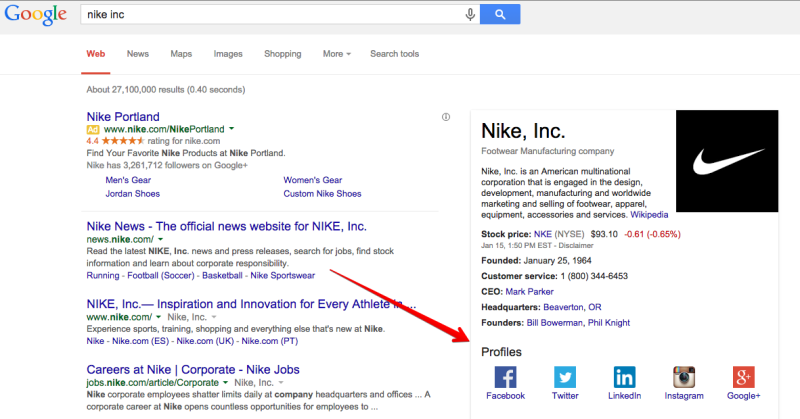Open the Nike.com (UK) sitelink

pos(205,341)
